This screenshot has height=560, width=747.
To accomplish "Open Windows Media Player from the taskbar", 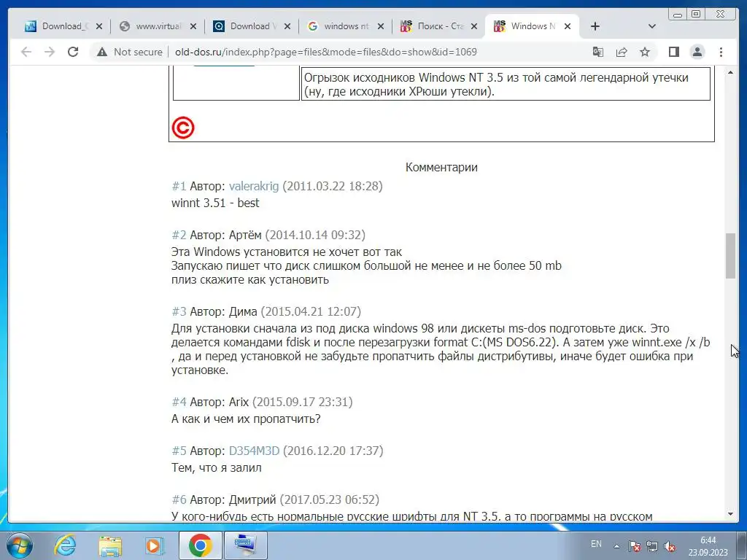I will coord(155,545).
